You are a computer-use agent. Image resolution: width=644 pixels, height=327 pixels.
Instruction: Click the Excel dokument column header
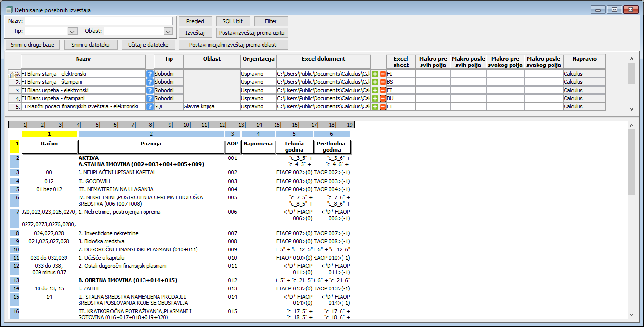coord(323,59)
